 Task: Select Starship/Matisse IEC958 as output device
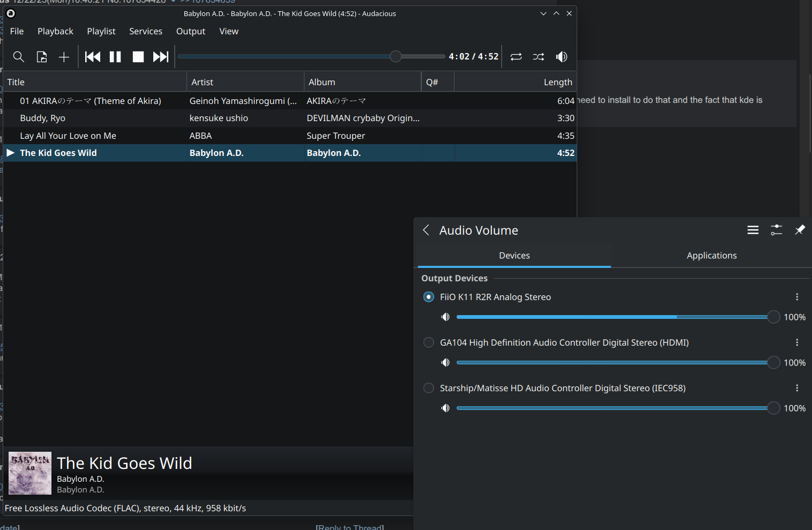tap(429, 388)
